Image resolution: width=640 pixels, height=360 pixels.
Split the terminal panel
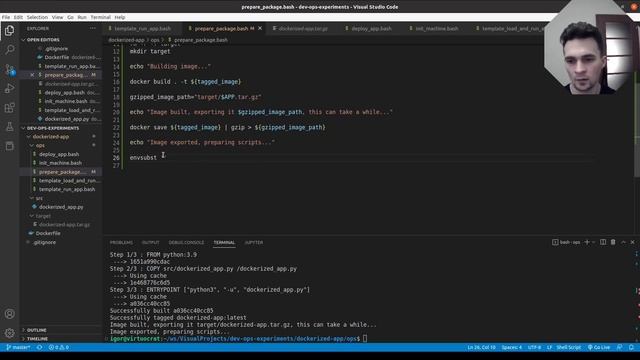pos(603,242)
